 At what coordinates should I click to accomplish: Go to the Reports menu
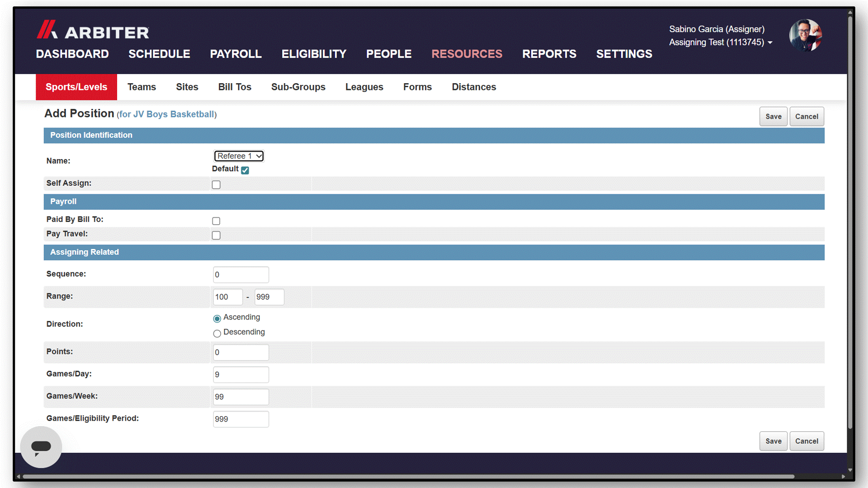click(x=549, y=54)
